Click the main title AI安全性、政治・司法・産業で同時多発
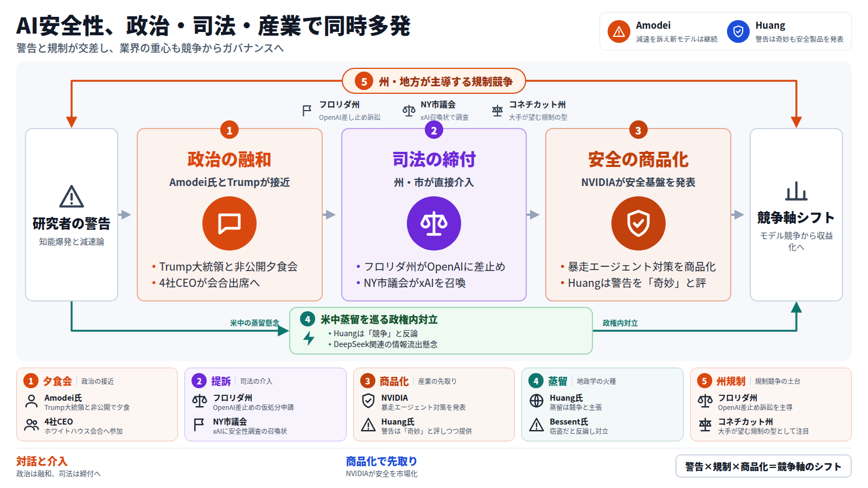 click(x=213, y=26)
